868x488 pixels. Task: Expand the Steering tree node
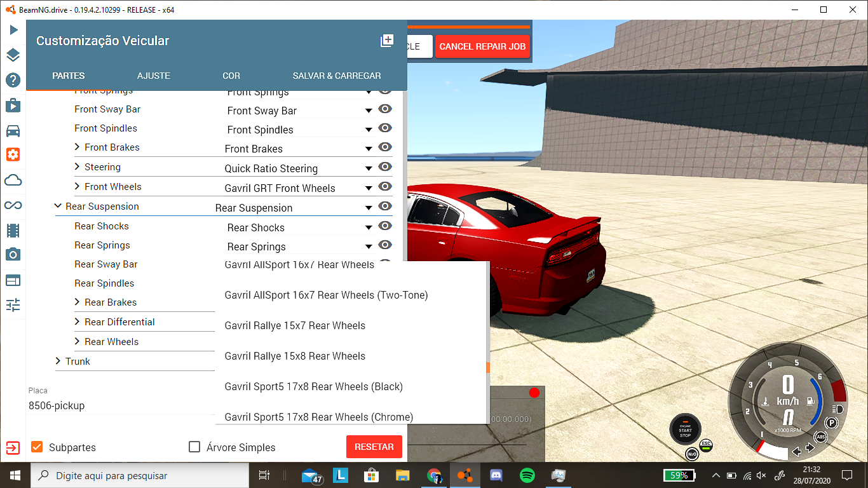[77, 167]
